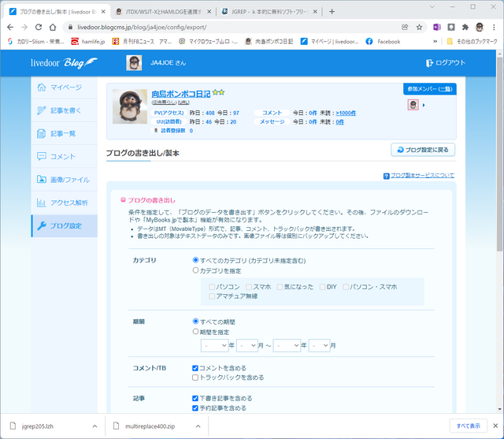The image size is (504, 439).
Task: Toggle 下書き記事を含める checkbox
Action: [195, 399]
